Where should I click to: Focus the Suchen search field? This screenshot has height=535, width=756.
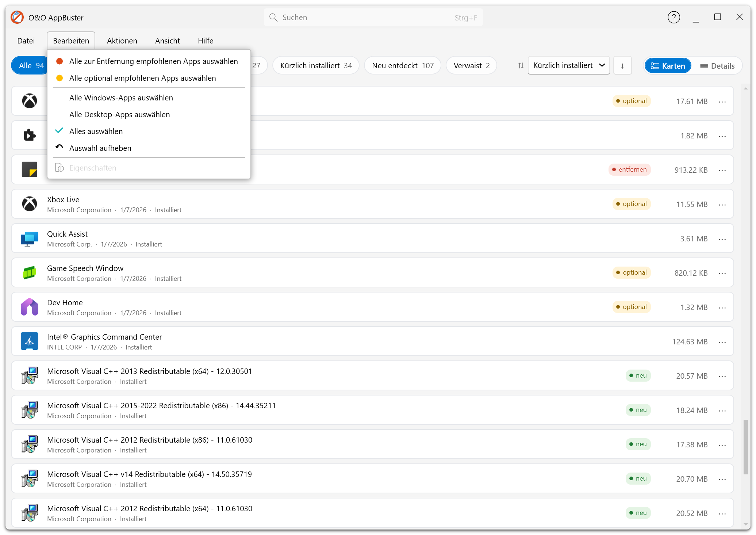click(373, 17)
